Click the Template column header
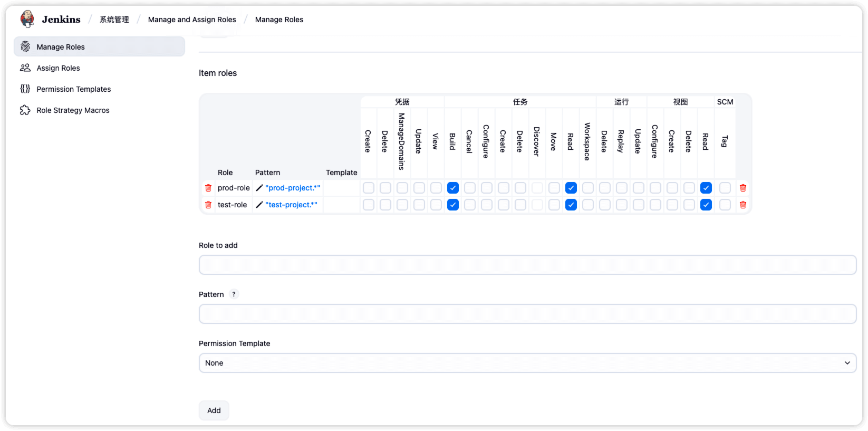 [x=341, y=173]
